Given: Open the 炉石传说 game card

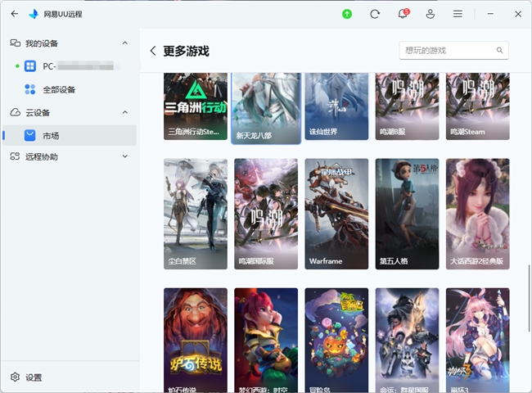Looking at the screenshot, I should [196, 340].
